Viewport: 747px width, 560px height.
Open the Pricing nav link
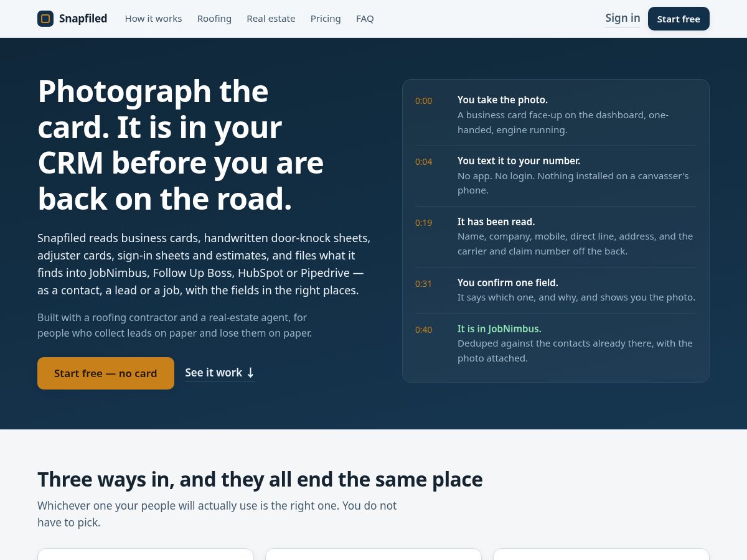(326, 19)
